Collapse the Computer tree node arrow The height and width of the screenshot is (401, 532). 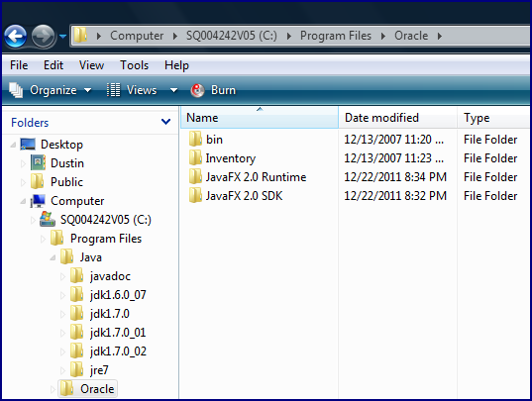pyautogui.click(x=23, y=201)
